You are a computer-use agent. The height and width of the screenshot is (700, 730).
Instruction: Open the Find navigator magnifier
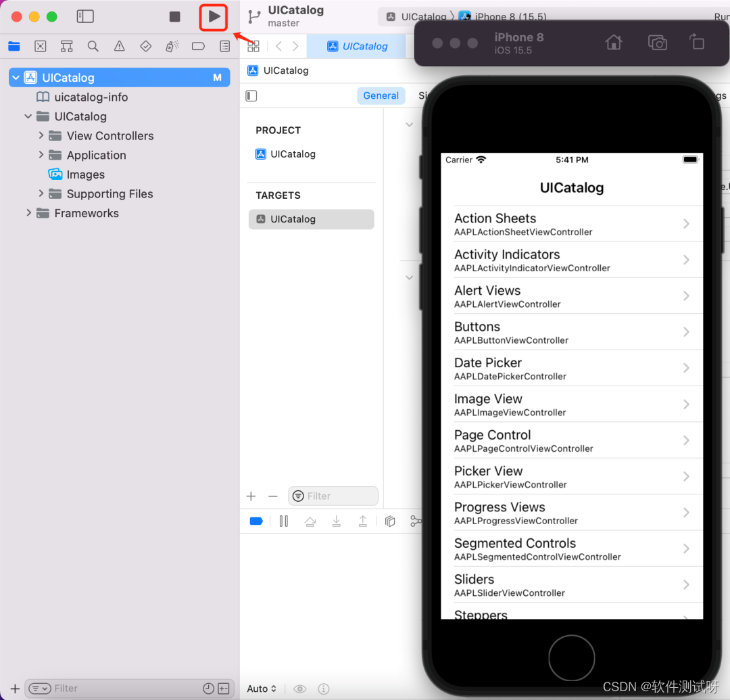[93, 46]
